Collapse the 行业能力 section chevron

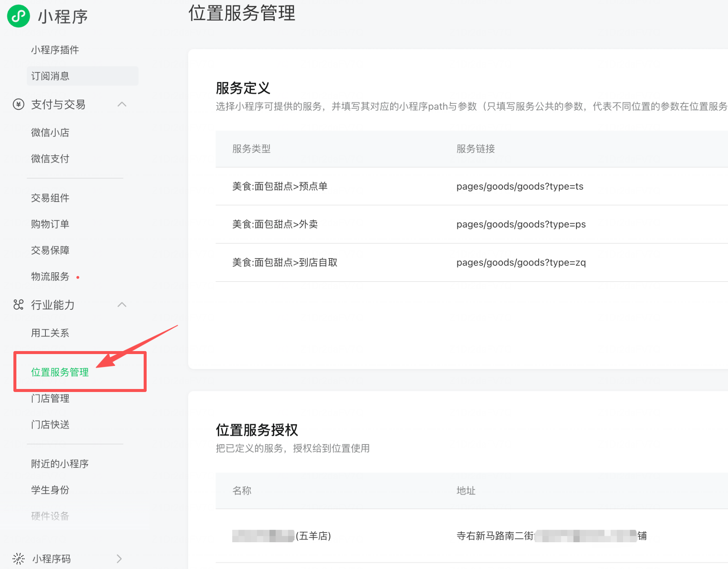122,305
